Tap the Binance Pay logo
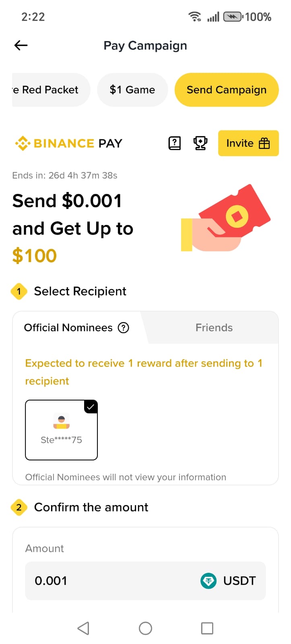This screenshot has width=291, height=644. 68,143
